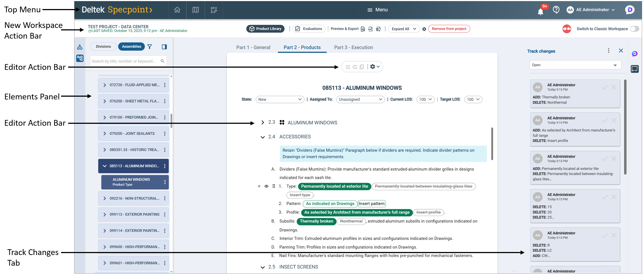Open the Part 1 - General tab

[253, 47]
